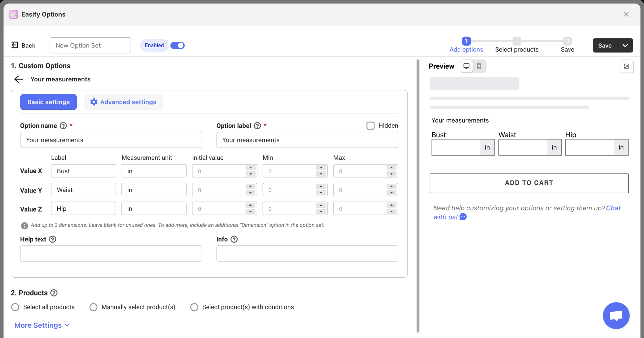Click the Help text input field
Image resolution: width=644 pixels, height=338 pixels.
tap(111, 253)
